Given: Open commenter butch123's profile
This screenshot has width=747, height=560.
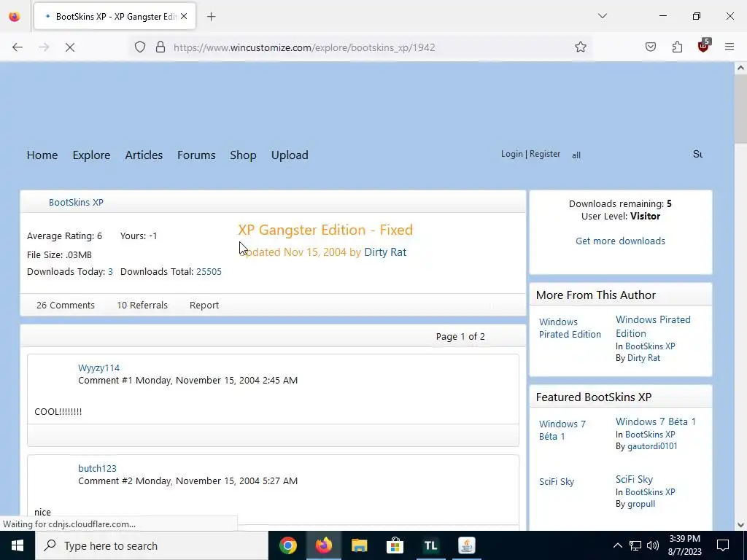Looking at the screenshot, I should pyautogui.click(x=97, y=469).
